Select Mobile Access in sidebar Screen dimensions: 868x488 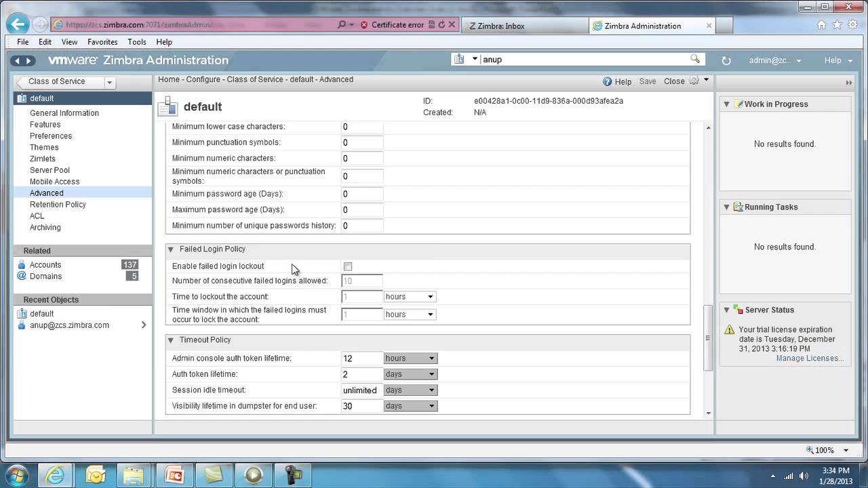pos(54,182)
